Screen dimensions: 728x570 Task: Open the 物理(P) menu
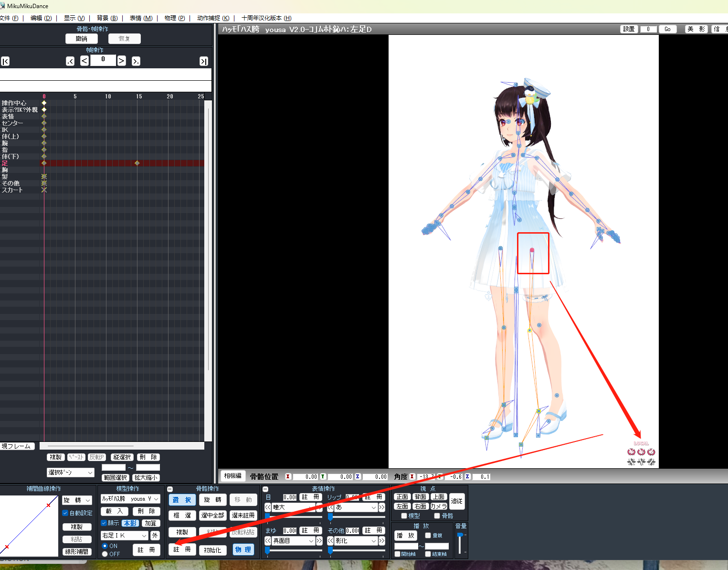click(x=174, y=18)
